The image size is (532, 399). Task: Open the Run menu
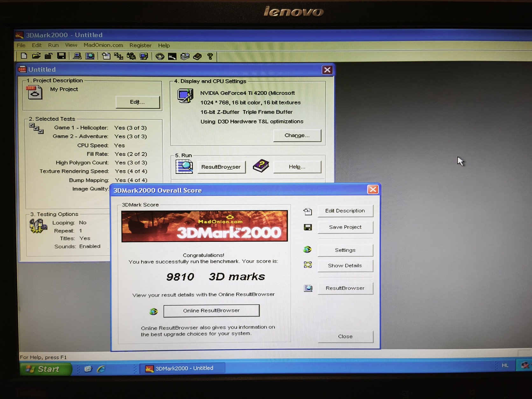[53, 45]
